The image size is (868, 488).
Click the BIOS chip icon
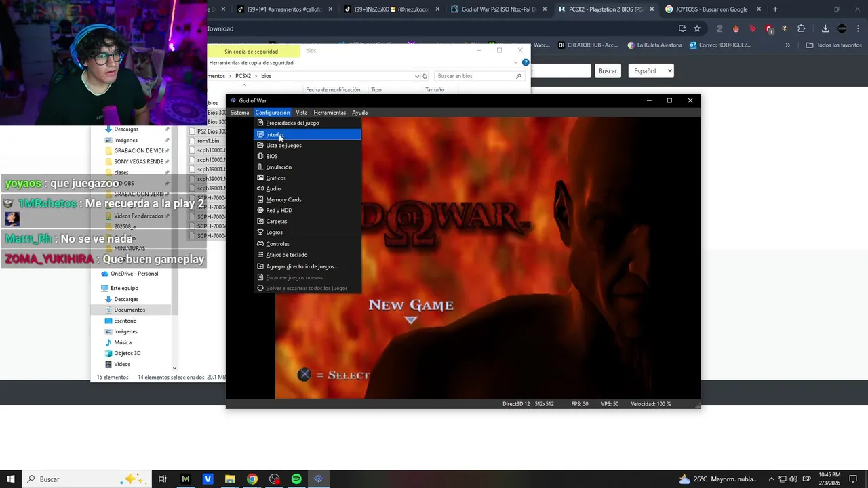(x=260, y=156)
